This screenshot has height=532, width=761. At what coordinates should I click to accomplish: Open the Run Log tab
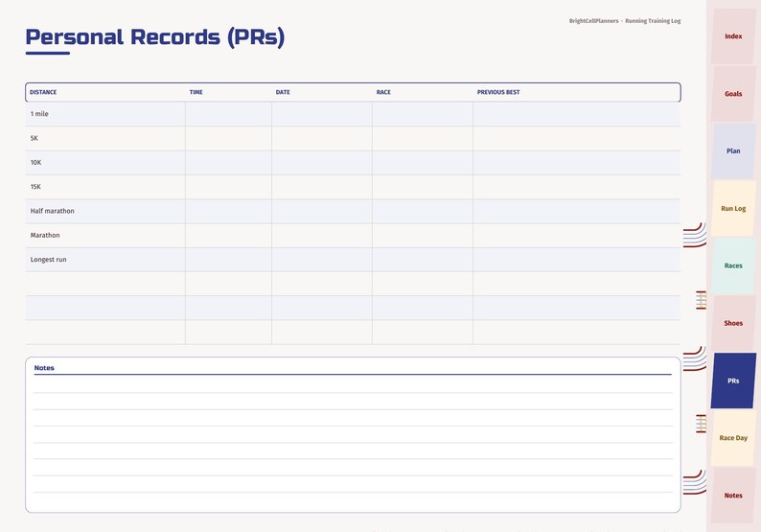pyautogui.click(x=733, y=209)
